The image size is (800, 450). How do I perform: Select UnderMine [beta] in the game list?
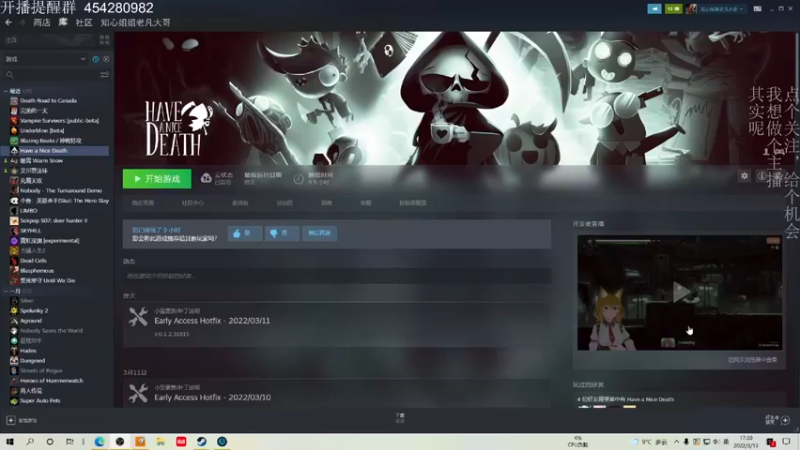[42, 131]
